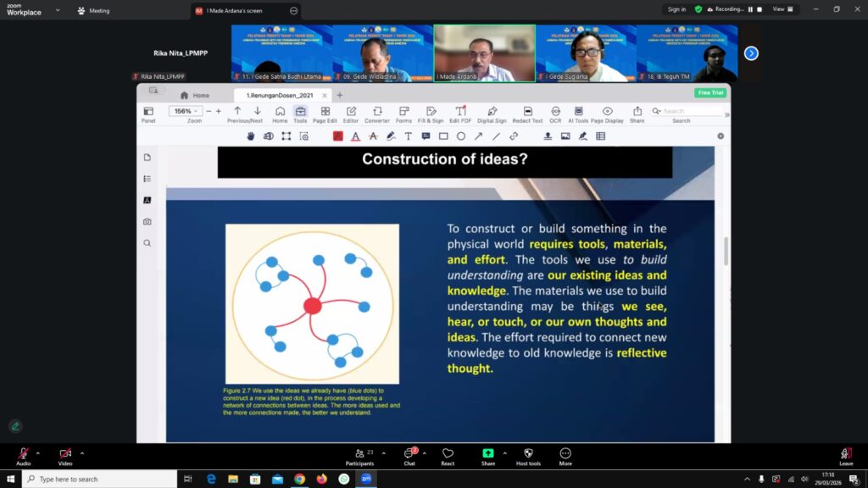This screenshot has height=488, width=868.
Task: Open Host tools shield icon
Action: pyautogui.click(x=528, y=454)
